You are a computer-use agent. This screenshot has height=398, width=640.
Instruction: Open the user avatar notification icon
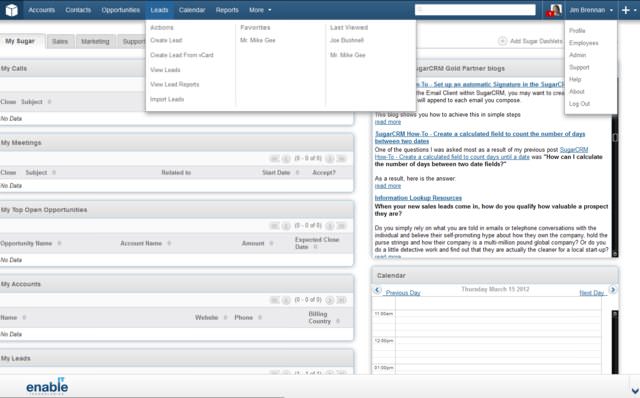pos(554,10)
